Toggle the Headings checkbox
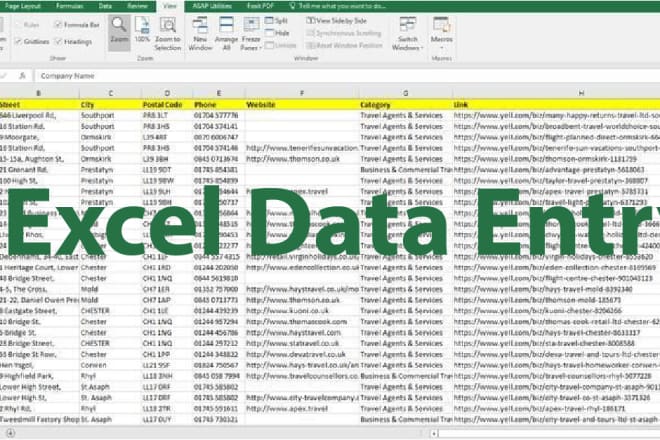Screen dimensions: 660x440 coord(58,41)
